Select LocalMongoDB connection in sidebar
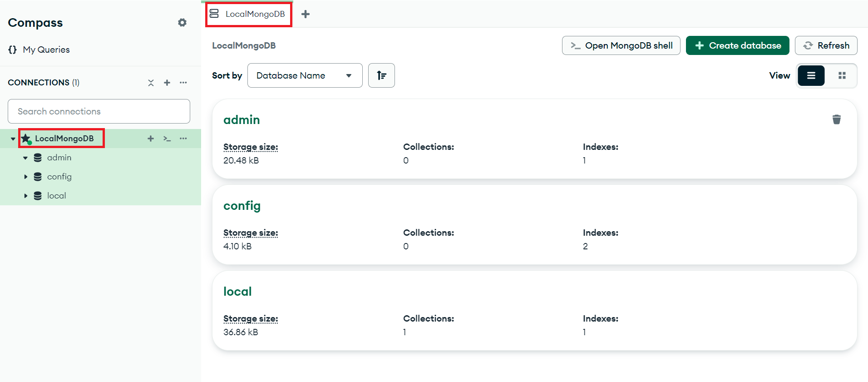The width and height of the screenshot is (868, 382). pyautogui.click(x=64, y=139)
